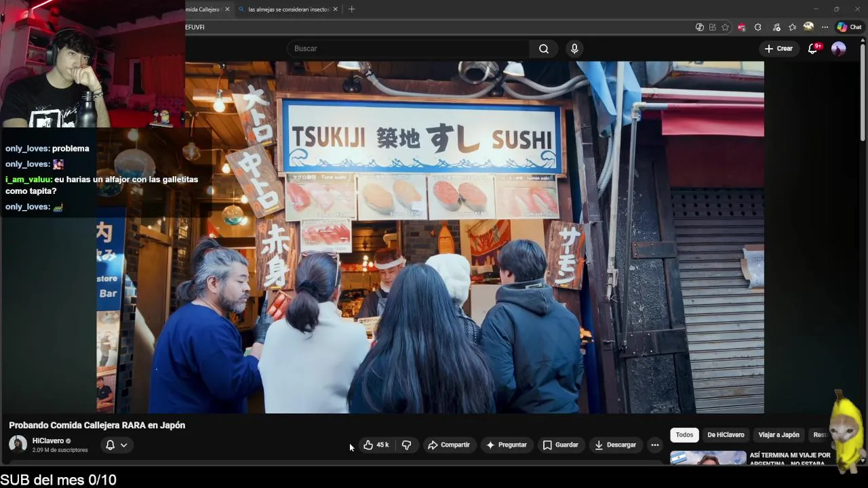Image resolution: width=868 pixels, height=488 pixels.
Task: Share the video via Compartir
Action: click(449, 445)
